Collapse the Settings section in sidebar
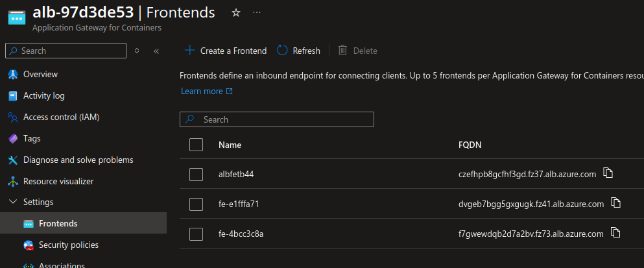 click(12, 202)
